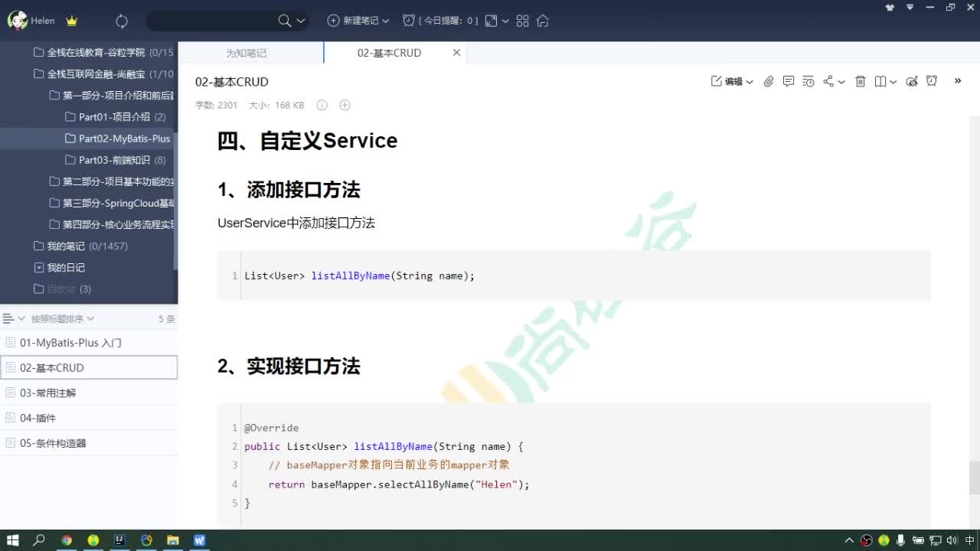Select note 02-基本CRUD in list

(x=89, y=367)
